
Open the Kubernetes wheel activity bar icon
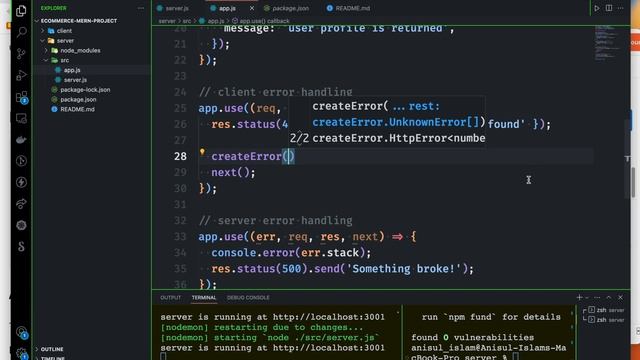(x=21, y=225)
